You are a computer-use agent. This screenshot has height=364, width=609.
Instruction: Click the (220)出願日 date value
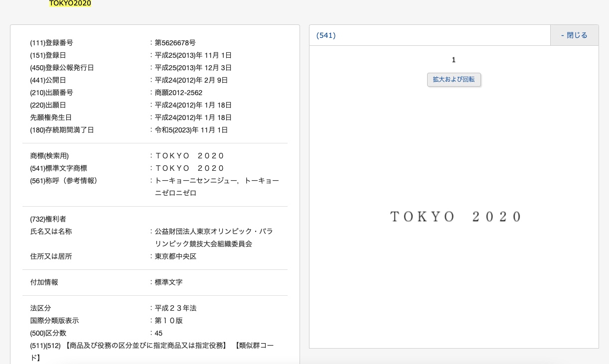193,105
